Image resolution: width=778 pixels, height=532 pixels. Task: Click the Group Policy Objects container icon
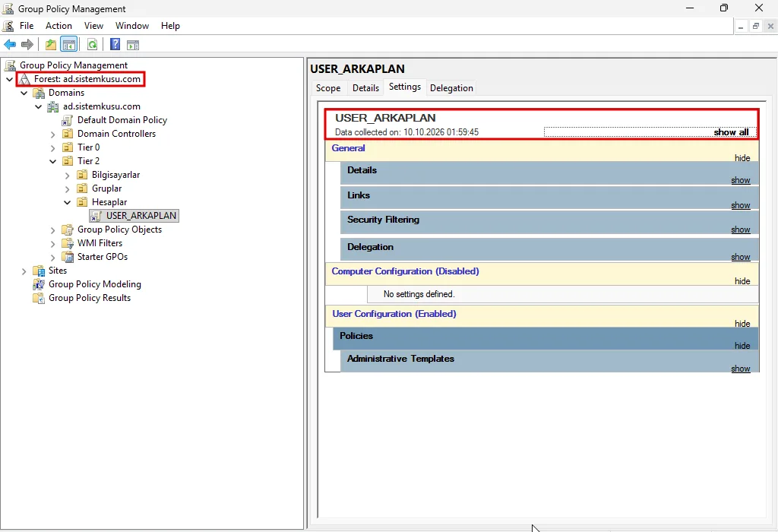[x=68, y=230]
